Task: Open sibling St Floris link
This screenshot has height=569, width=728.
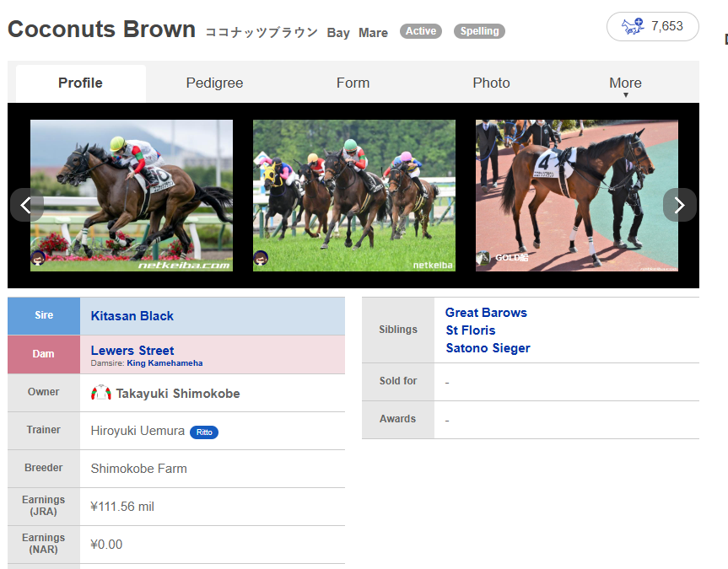Action: (471, 330)
